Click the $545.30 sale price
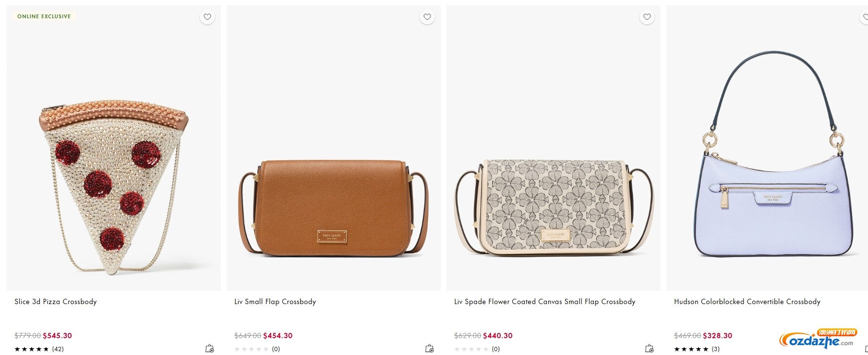 tap(57, 336)
